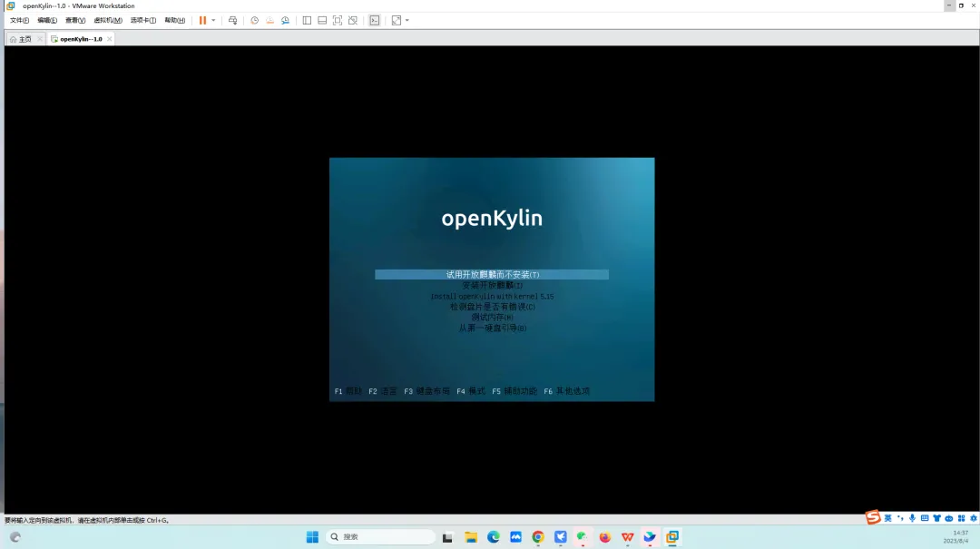Expand the stretch display dropdown arrow
The width and height of the screenshot is (980, 549).
(x=407, y=21)
